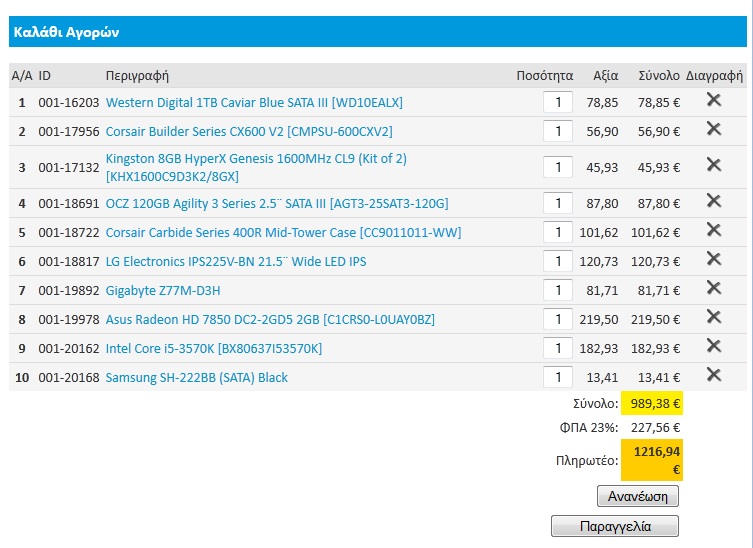Screen dimensions: 753x548
Task: Remove Corsair Builder Series CX600 V2 from cart
Action: [x=714, y=129]
